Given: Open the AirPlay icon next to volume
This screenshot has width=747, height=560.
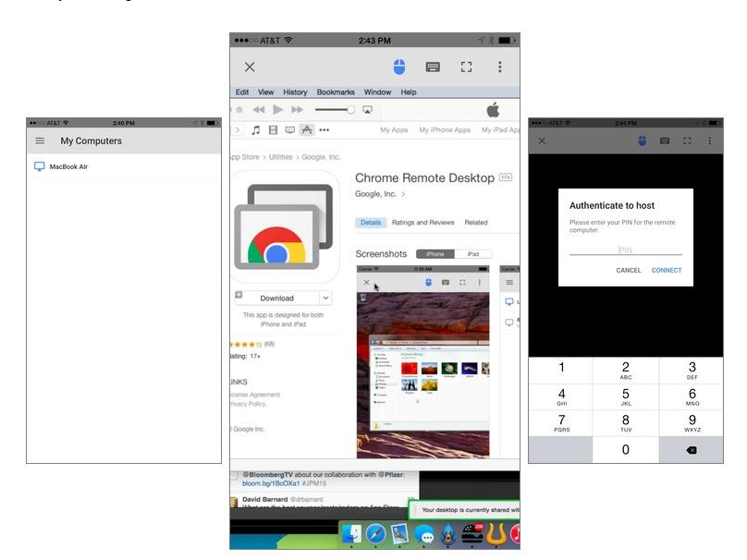Looking at the screenshot, I should point(367,110).
